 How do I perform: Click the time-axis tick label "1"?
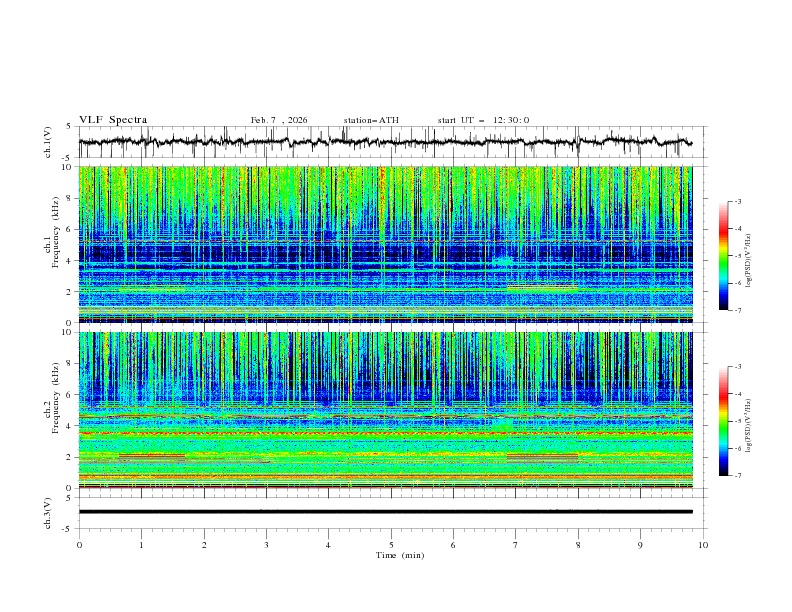pos(141,545)
